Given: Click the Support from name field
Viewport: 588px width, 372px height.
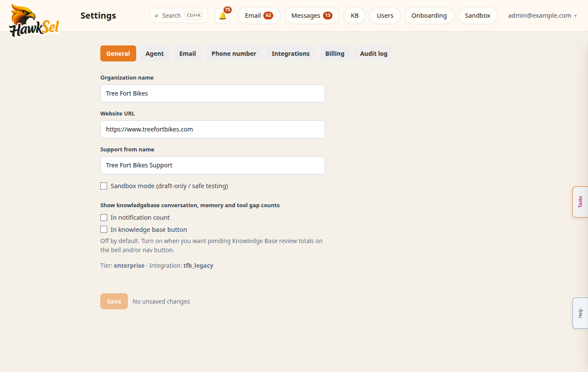Looking at the screenshot, I should [x=213, y=165].
